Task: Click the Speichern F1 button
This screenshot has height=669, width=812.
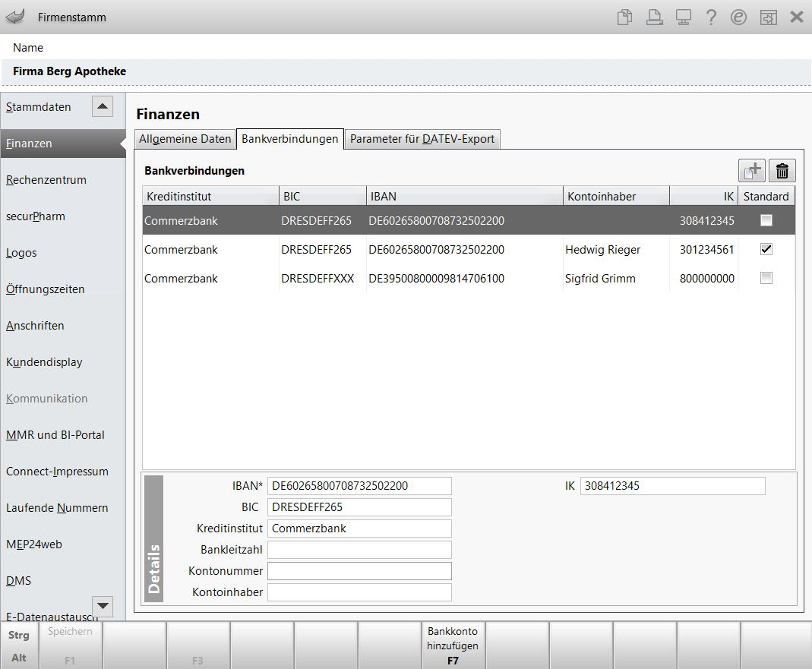Action: (x=71, y=645)
